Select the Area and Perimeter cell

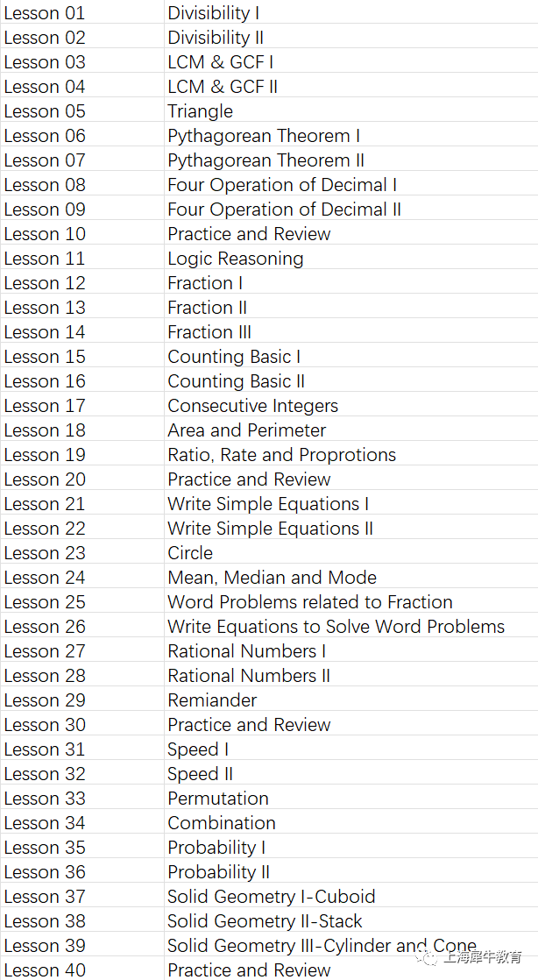pos(351,430)
